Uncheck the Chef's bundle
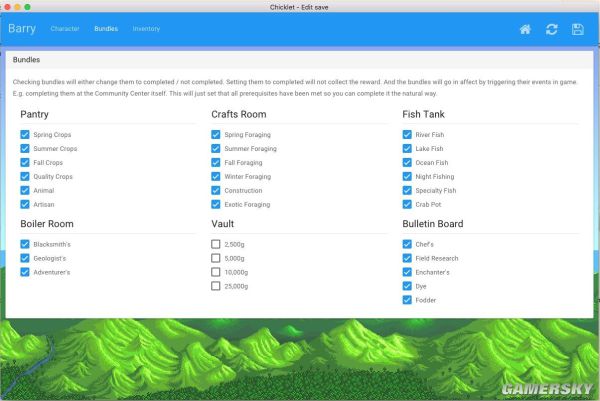Viewport: 600px width, 401px height. [x=407, y=244]
